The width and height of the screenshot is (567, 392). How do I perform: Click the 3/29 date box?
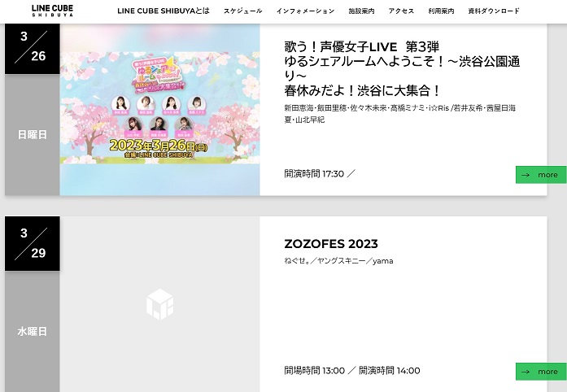33,243
